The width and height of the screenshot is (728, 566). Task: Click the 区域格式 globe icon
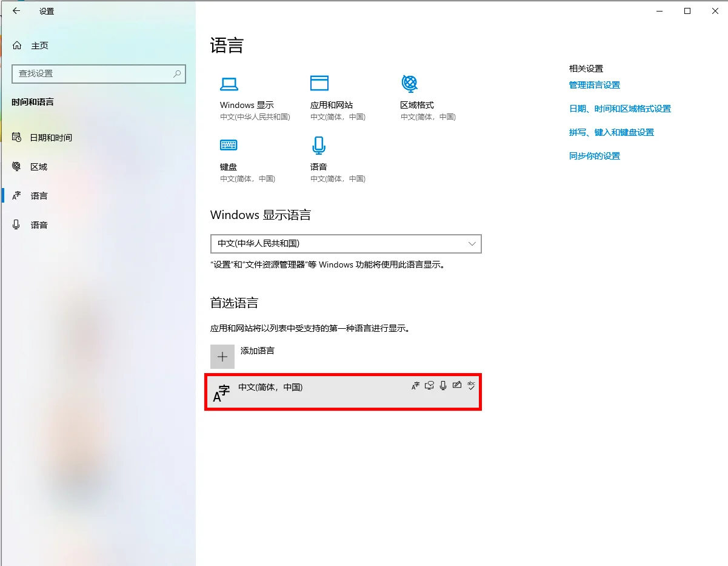(x=409, y=83)
